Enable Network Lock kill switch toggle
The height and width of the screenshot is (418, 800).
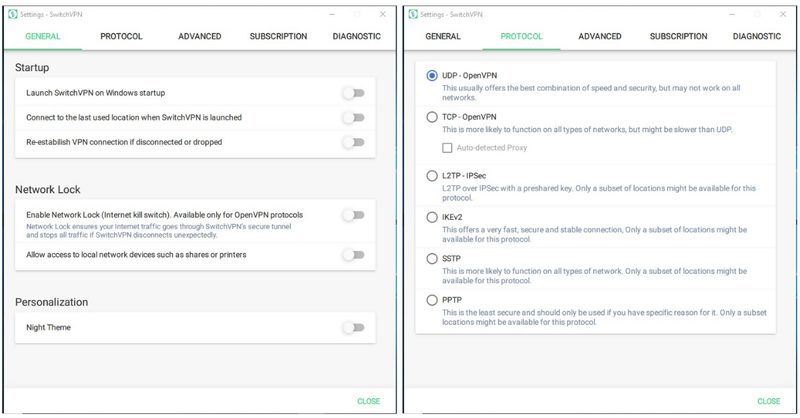click(x=354, y=215)
